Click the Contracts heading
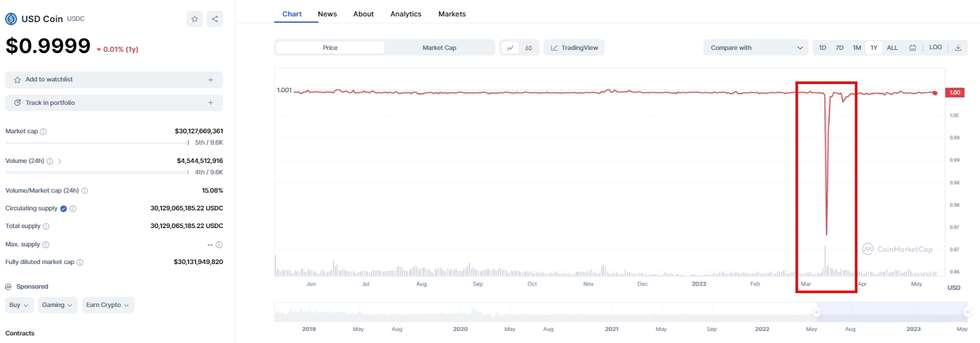The image size is (980, 343). click(x=20, y=333)
